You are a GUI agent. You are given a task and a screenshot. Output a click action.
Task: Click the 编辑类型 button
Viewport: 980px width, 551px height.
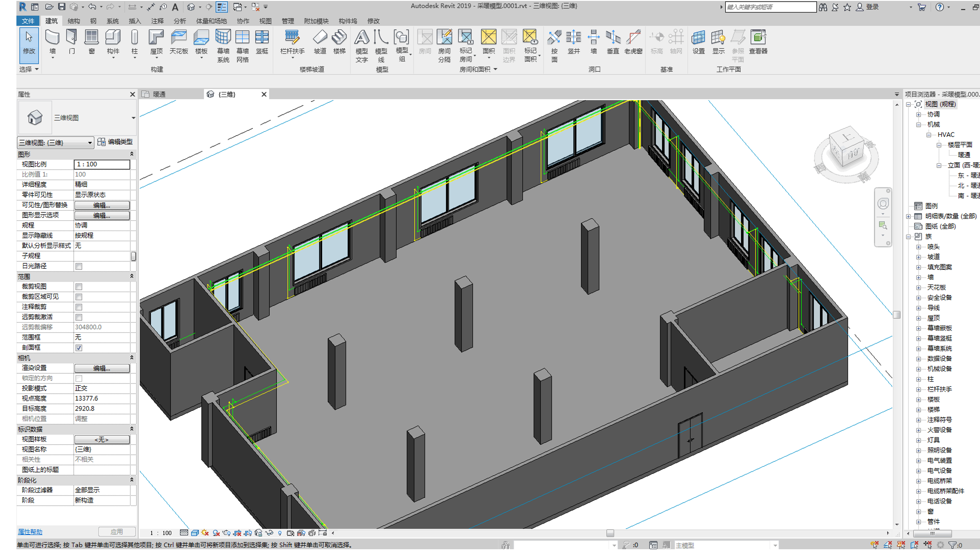pos(115,142)
